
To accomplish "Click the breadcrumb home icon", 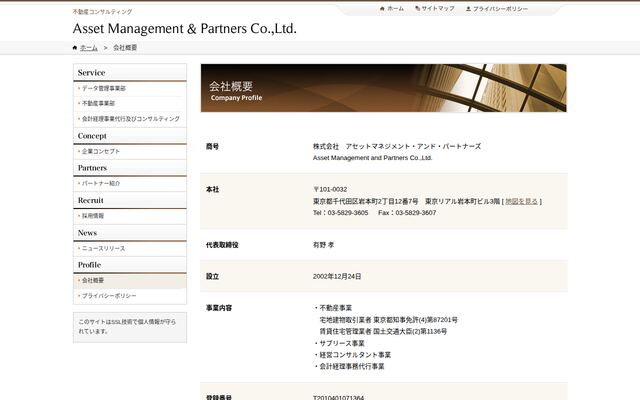I will pos(75,48).
